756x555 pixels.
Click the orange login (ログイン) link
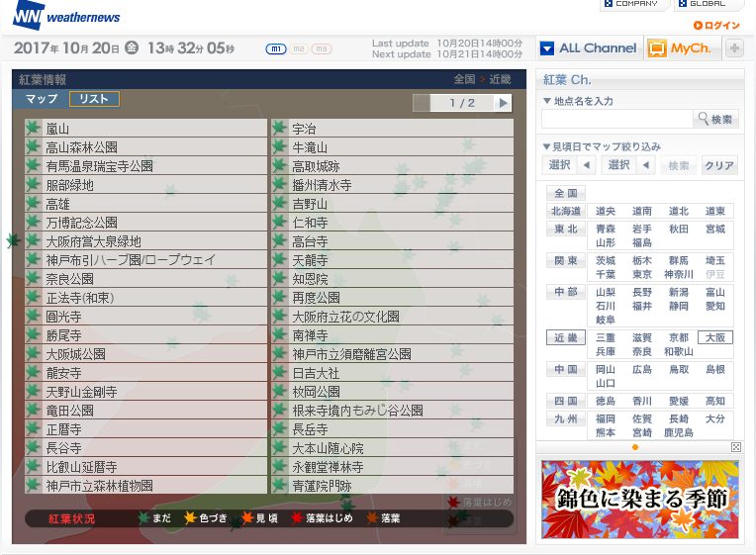click(716, 25)
